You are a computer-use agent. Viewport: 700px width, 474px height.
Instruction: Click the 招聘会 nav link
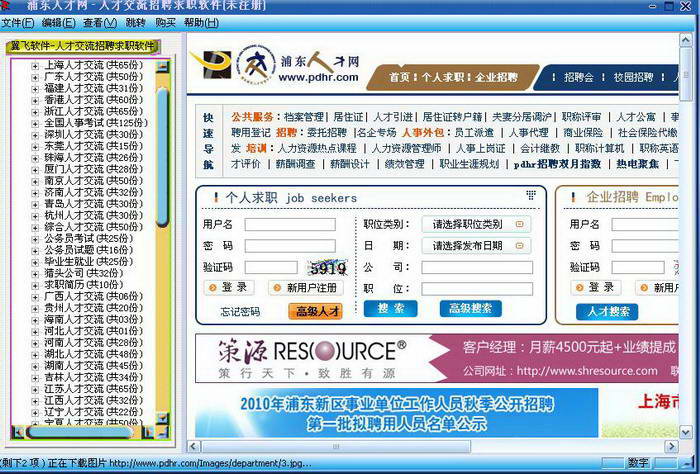tap(579, 77)
